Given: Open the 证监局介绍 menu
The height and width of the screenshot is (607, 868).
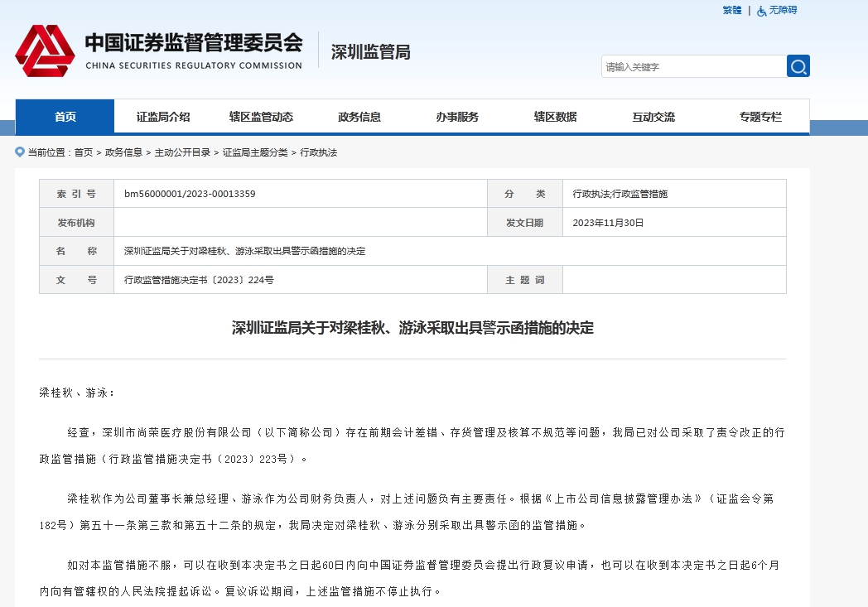Looking at the screenshot, I should [x=163, y=117].
